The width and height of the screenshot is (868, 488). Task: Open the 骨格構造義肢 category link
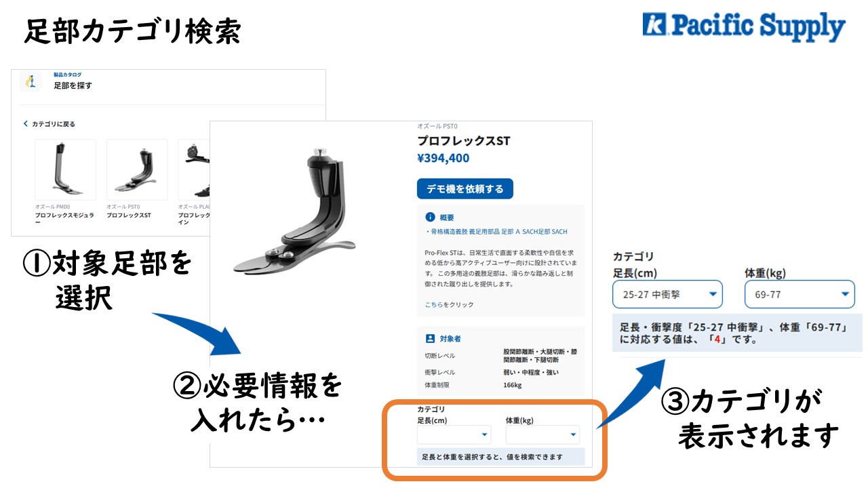click(448, 232)
